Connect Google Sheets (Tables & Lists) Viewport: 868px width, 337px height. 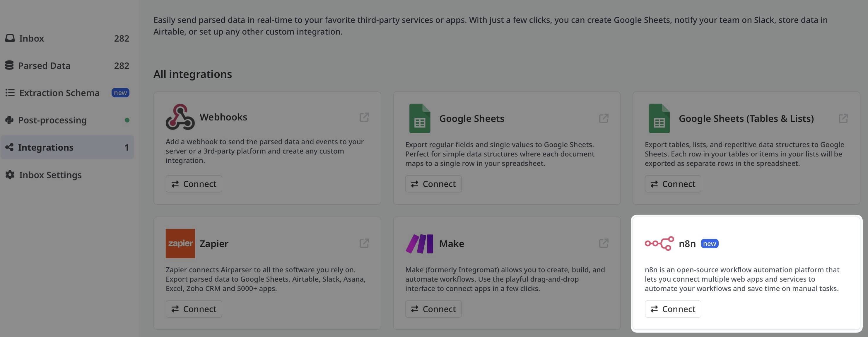[x=673, y=184]
